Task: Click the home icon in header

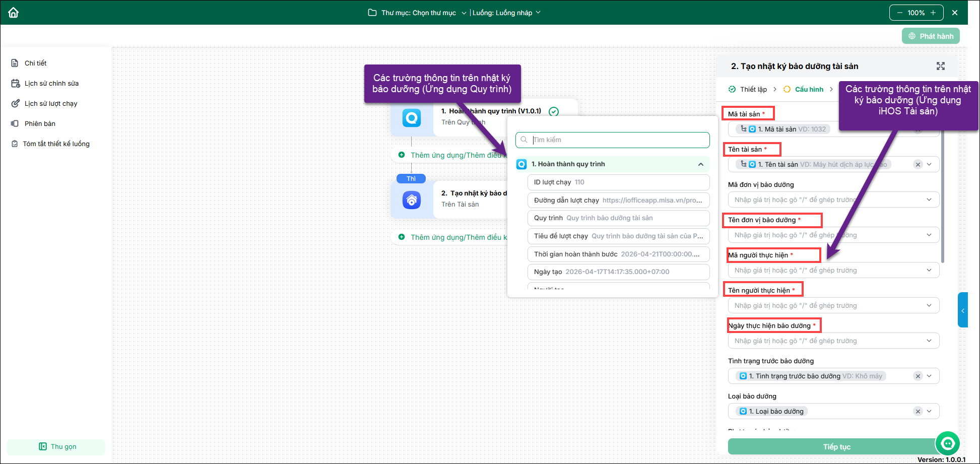Action: coord(14,13)
